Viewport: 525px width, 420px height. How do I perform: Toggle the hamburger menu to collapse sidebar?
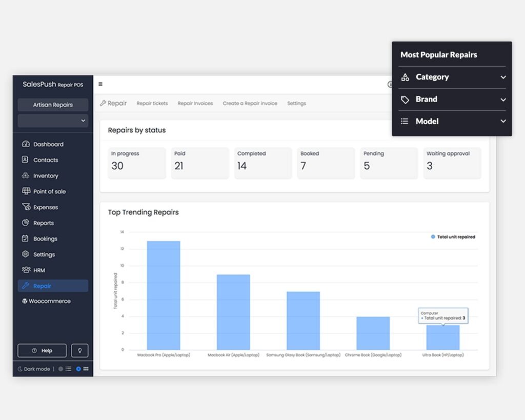(x=100, y=84)
